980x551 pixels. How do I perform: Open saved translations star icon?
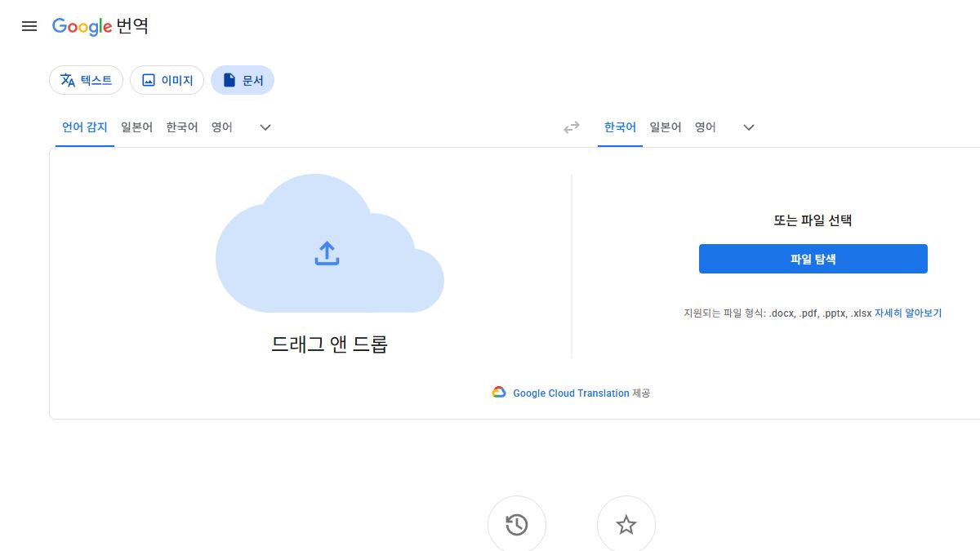coord(626,525)
